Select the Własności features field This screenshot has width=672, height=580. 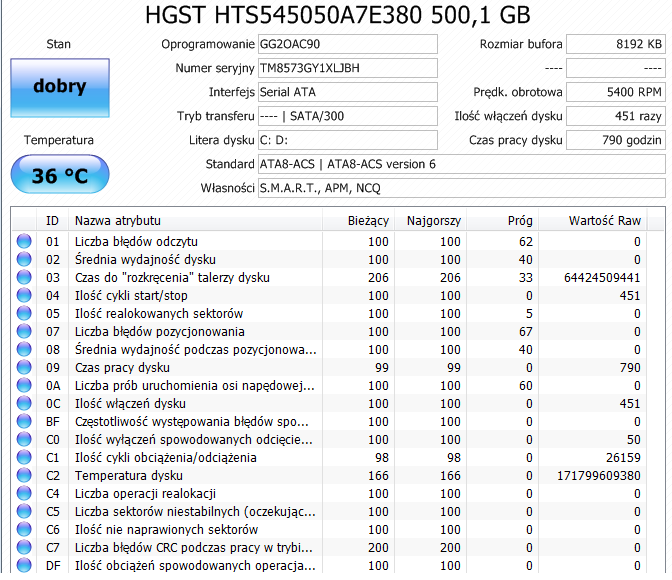point(462,188)
